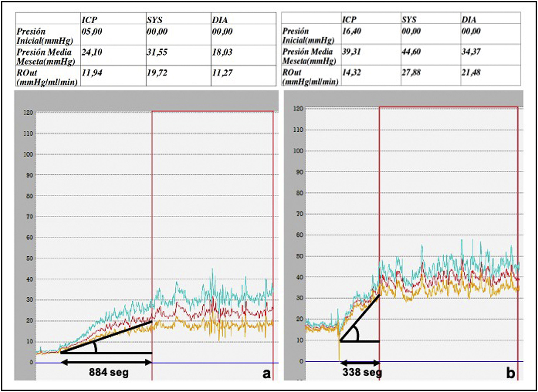Viewport: 538px width, 392px height.
Task: Click the 60 y-axis label in right chart
Action: point(300,235)
